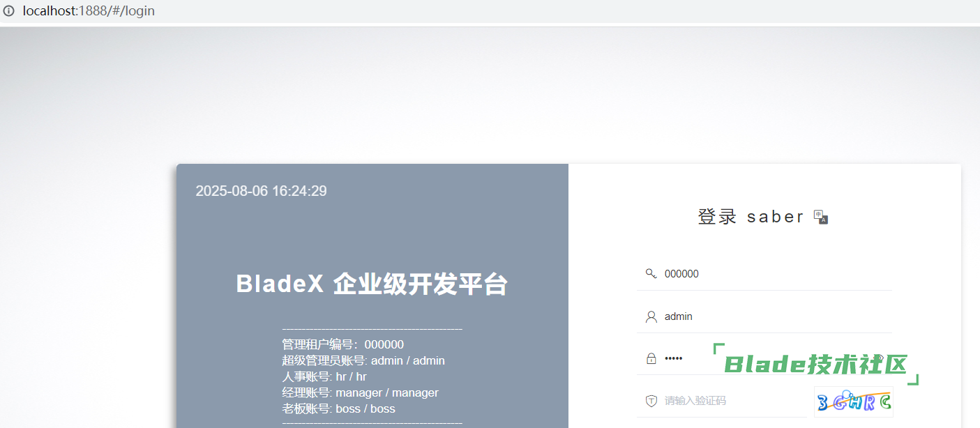Switch language with the translate icon beside saber
Viewport: 980px width, 428px height.
tap(821, 217)
